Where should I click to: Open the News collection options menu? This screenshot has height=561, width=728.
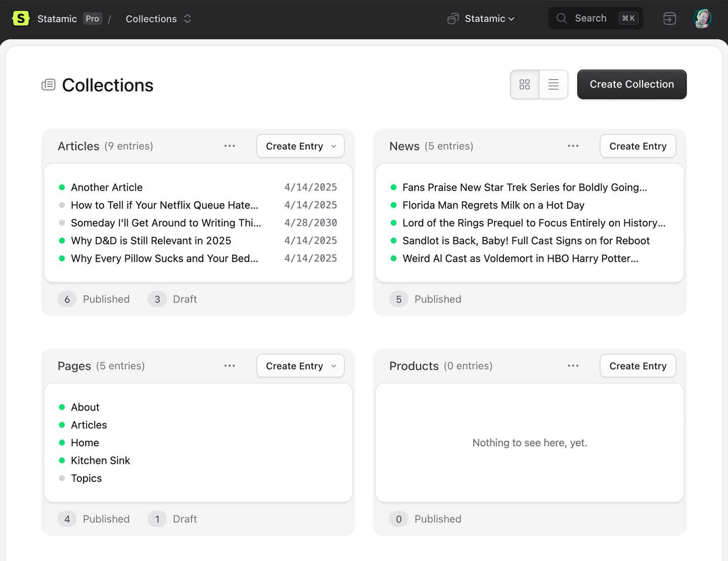[573, 146]
